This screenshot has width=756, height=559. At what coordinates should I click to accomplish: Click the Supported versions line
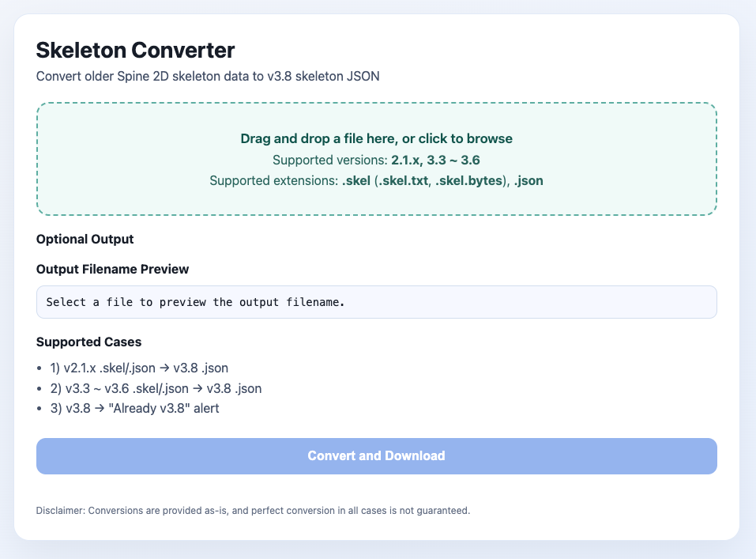330,160
